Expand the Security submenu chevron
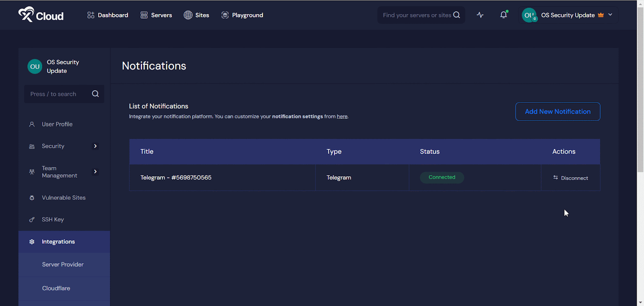Viewport: 644px width, 306px height. [95, 146]
